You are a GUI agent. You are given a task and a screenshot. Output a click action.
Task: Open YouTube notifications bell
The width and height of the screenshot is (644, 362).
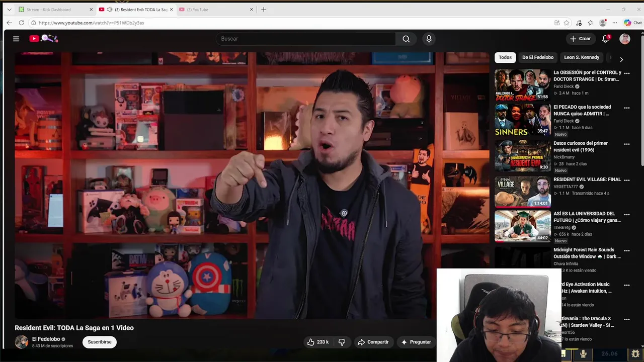click(x=606, y=39)
